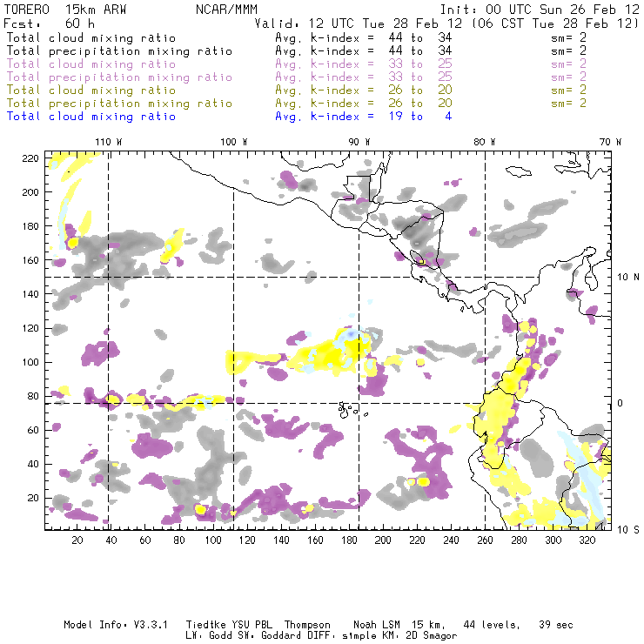This screenshot has height=644, width=644.
Task: Click '80' on the horizontal axis
Action: click(x=179, y=540)
